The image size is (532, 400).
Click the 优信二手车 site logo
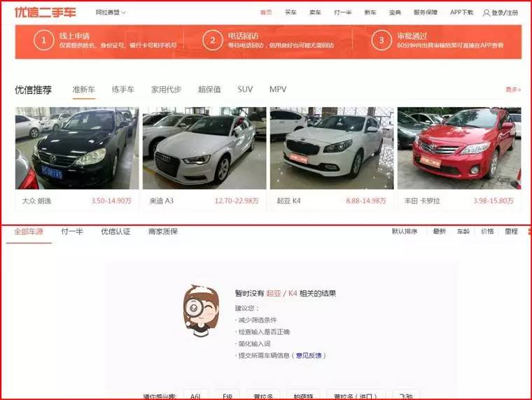point(45,12)
